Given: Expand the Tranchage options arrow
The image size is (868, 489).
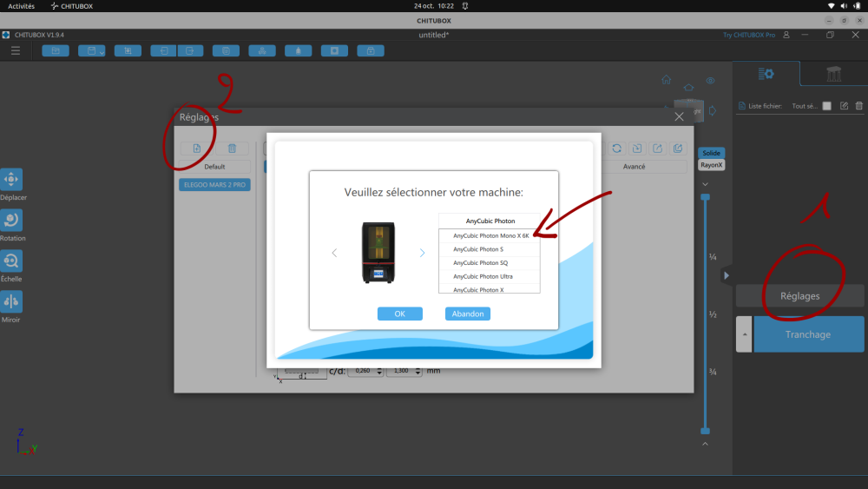Looking at the screenshot, I should click(x=744, y=334).
